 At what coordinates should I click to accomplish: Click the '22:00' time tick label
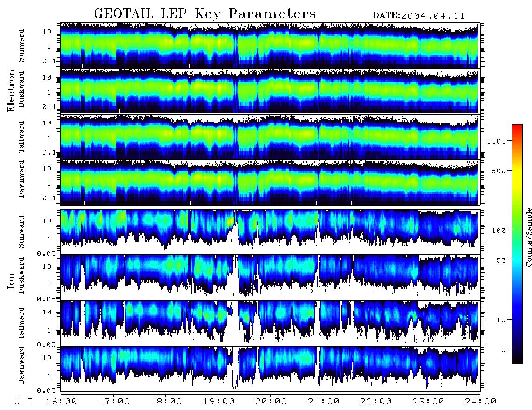pos(376,402)
